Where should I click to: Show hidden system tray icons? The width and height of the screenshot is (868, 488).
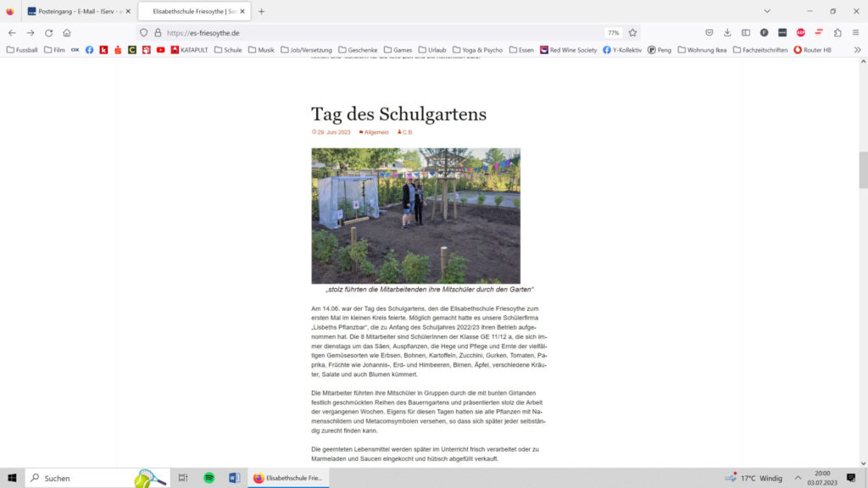[798, 478]
